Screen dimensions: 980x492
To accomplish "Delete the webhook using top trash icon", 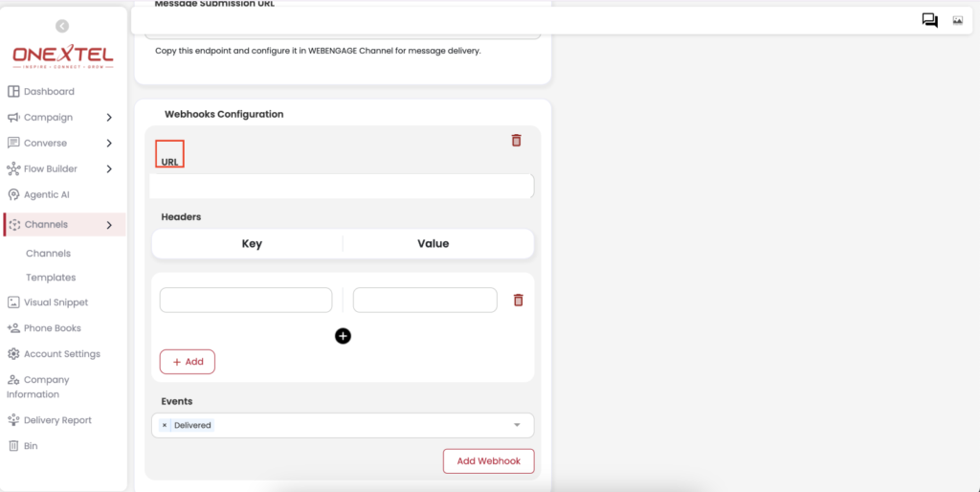I will pos(516,140).
